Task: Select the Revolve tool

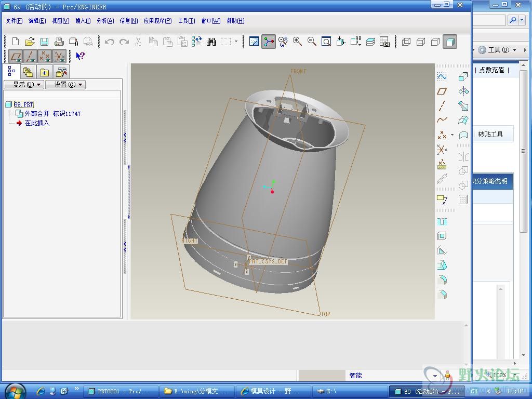Action: (463, 91)
